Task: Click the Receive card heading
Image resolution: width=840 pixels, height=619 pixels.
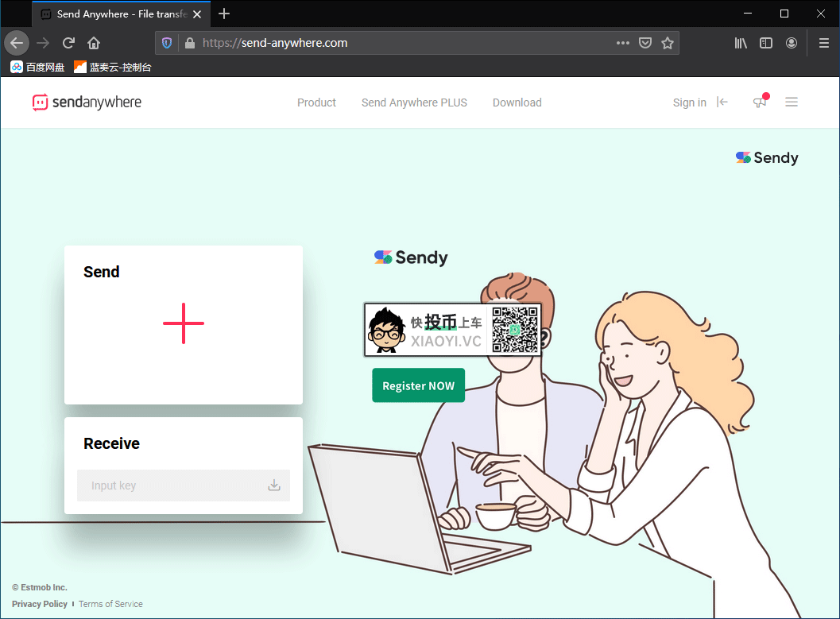Action: pyautogui.click(x=111, y=443)
